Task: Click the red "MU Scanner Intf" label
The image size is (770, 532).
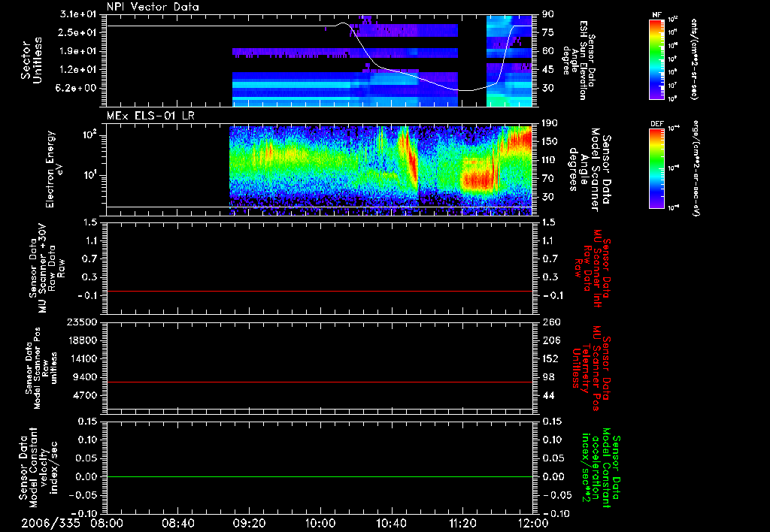Action: tap(592, 268)
